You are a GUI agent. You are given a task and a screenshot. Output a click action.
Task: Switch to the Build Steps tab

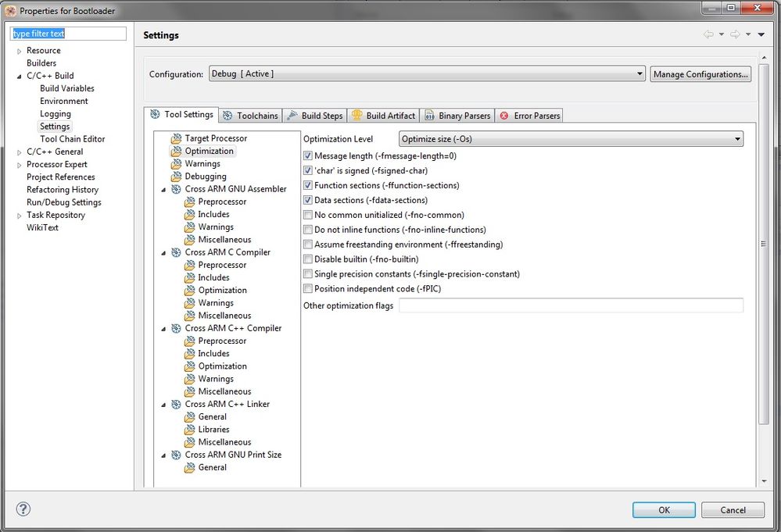pos(315,116)
